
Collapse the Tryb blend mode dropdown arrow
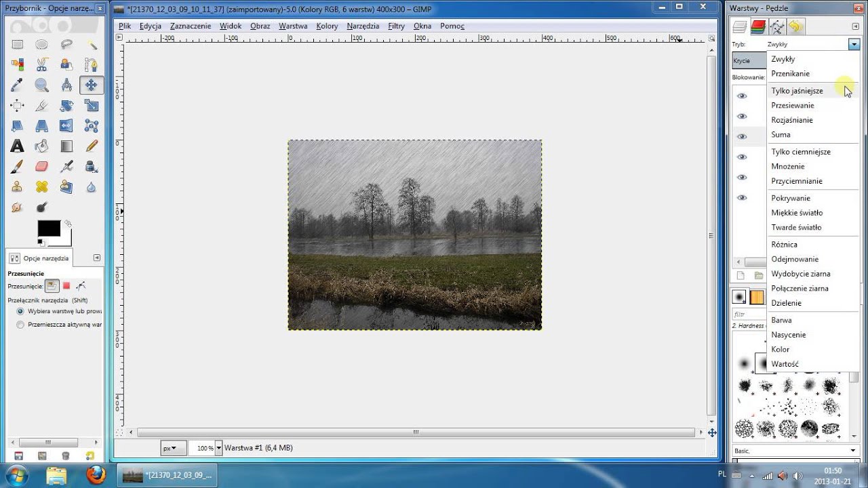pos(854,44)
